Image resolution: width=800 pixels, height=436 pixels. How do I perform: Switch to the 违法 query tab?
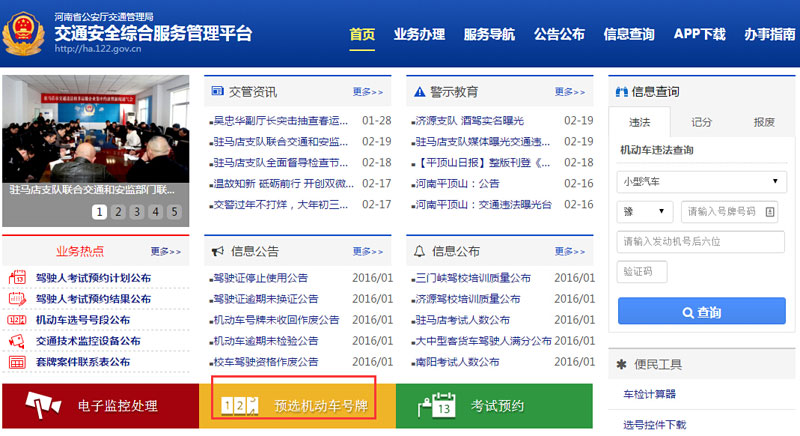click(x=639, y=122)
